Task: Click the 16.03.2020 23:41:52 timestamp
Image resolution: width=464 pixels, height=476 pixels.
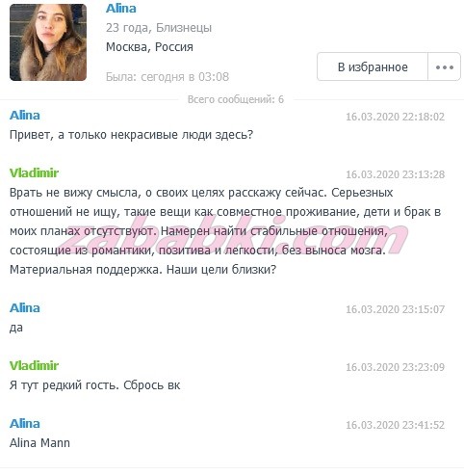Action: (x=395, y=425)
